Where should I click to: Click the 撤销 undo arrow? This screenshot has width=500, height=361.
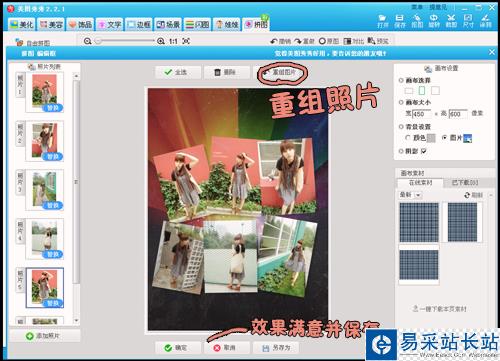point(274,41)
